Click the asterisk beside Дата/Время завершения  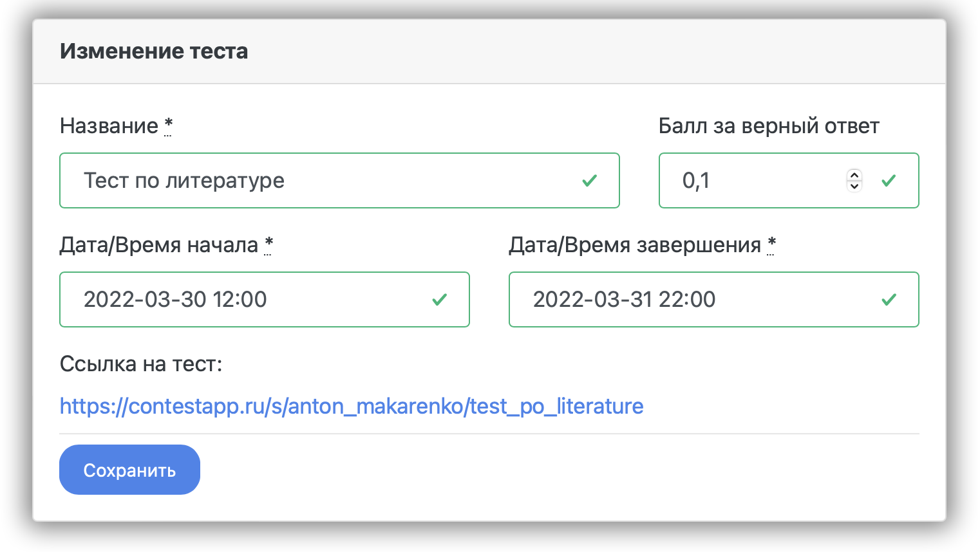click(x=771, y=244)
